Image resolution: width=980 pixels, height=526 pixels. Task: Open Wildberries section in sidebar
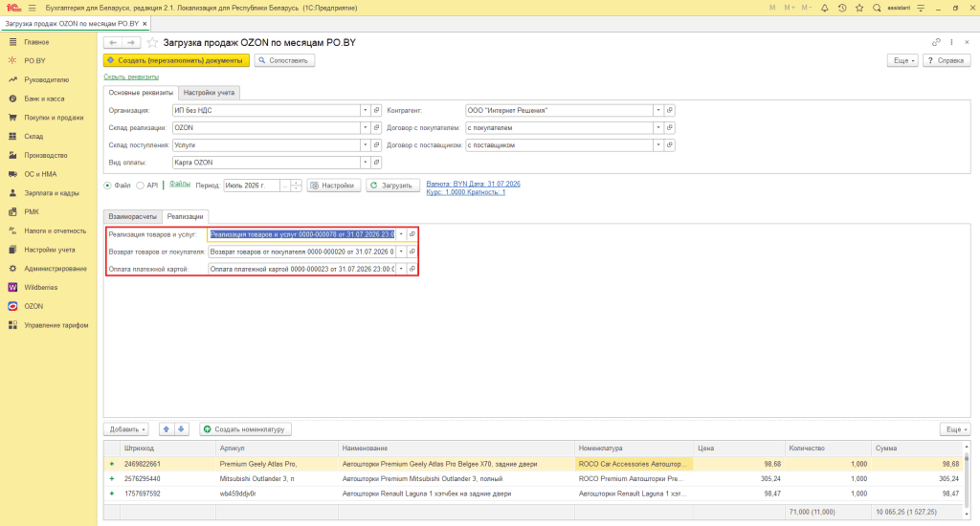40,287
